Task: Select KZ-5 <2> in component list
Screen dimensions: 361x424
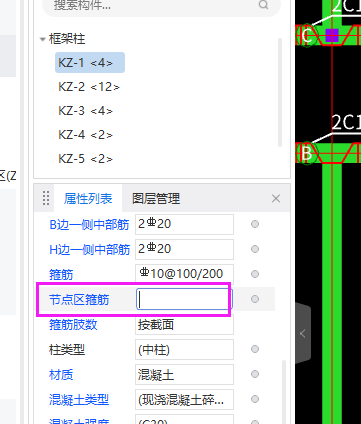Action: (x=86, y=159)
